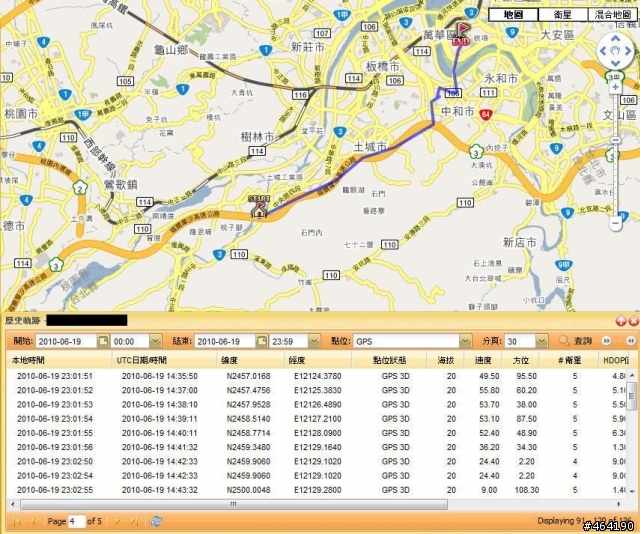The height and width of the screenshot is (534, 640).
Task: Pan the map left with the arrow
Action: (x=602, y=51)
